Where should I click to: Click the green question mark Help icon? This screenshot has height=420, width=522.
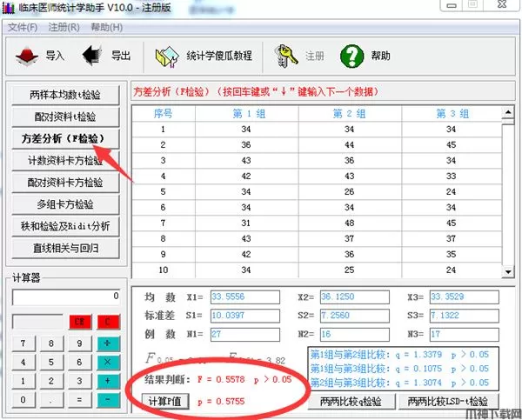click(x=351, y=56)
